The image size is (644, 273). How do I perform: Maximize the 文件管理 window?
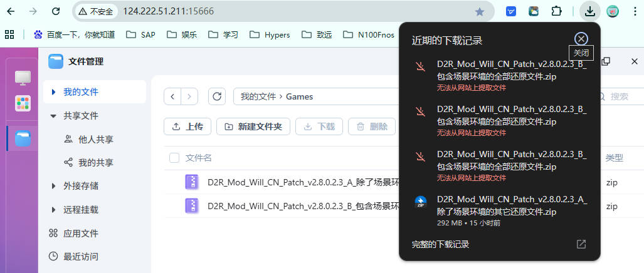pyautogui.click(x=605, y=61)
